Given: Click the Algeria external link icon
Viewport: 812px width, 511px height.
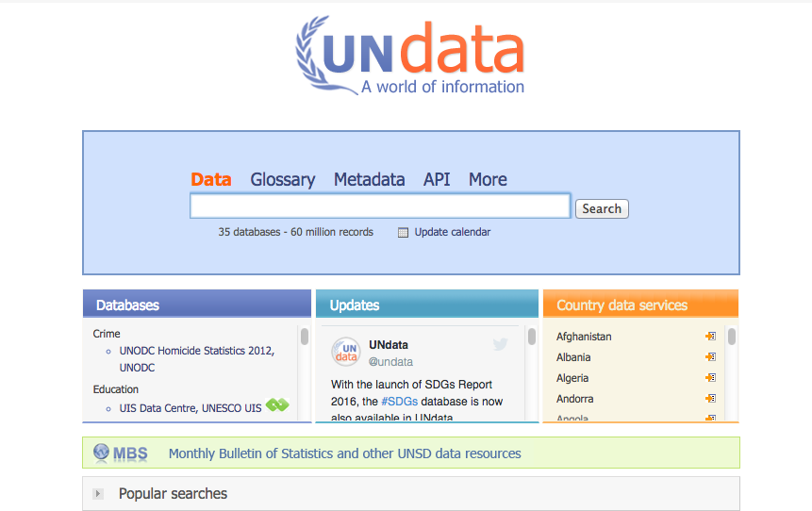Looking at the screenshot, I should 710,378.
